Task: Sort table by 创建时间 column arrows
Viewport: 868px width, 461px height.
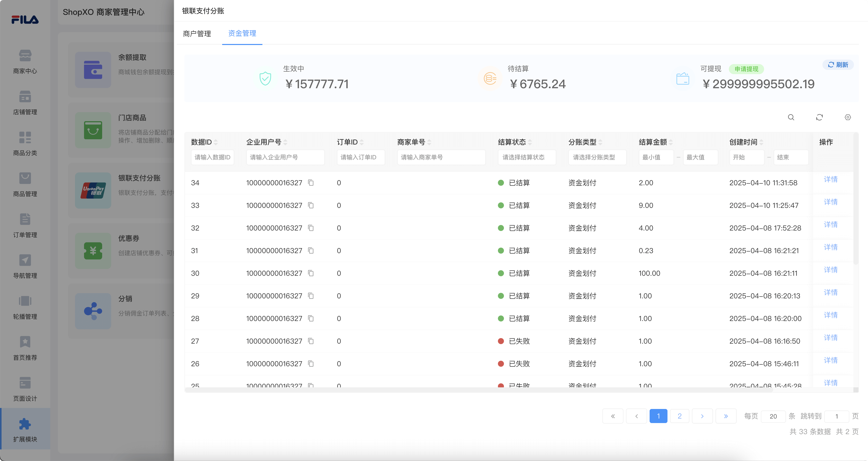Action: [x=761, y=143]
